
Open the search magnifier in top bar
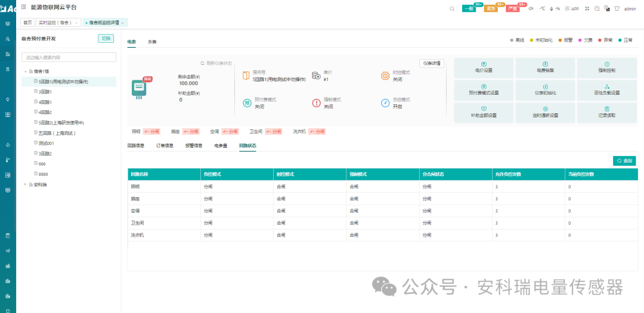pos(452,8)
